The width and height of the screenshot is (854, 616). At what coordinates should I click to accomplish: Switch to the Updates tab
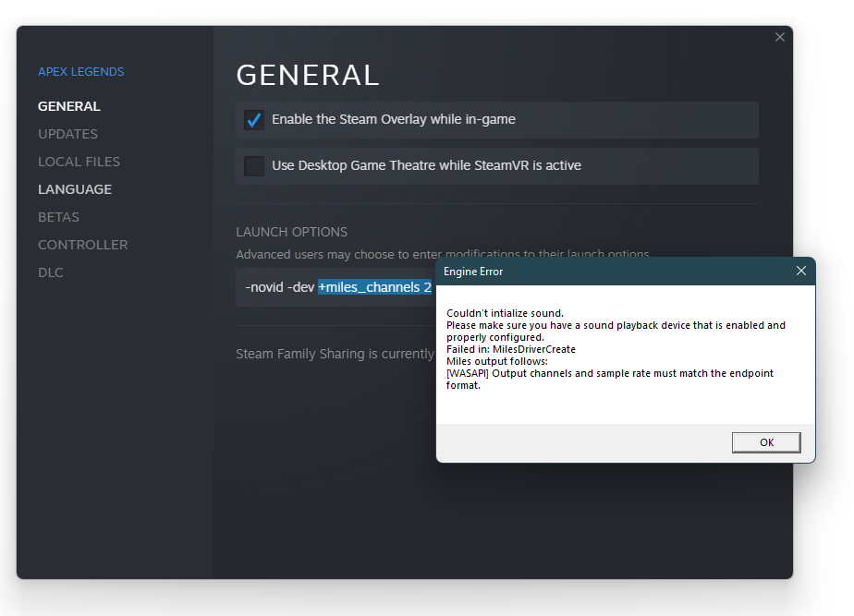pos(67,134)
